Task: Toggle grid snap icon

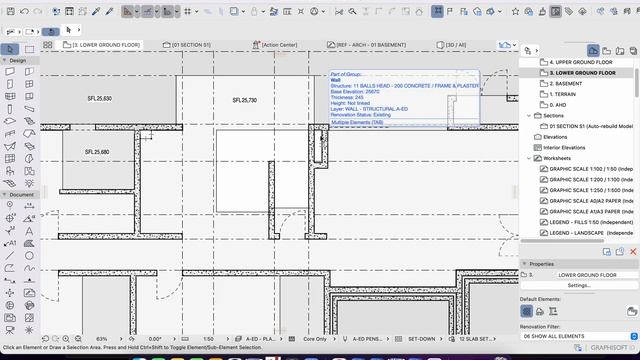Action: 187,11
